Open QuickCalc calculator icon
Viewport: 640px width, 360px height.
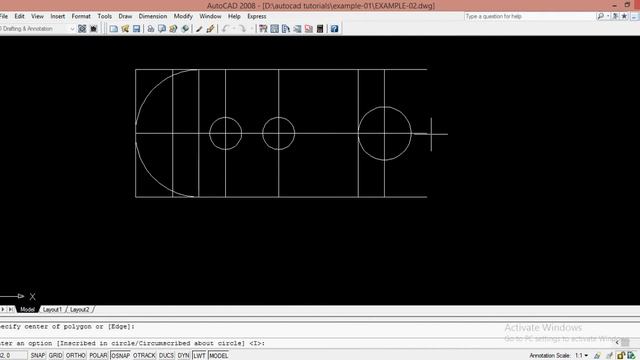(x=320, y=29)
